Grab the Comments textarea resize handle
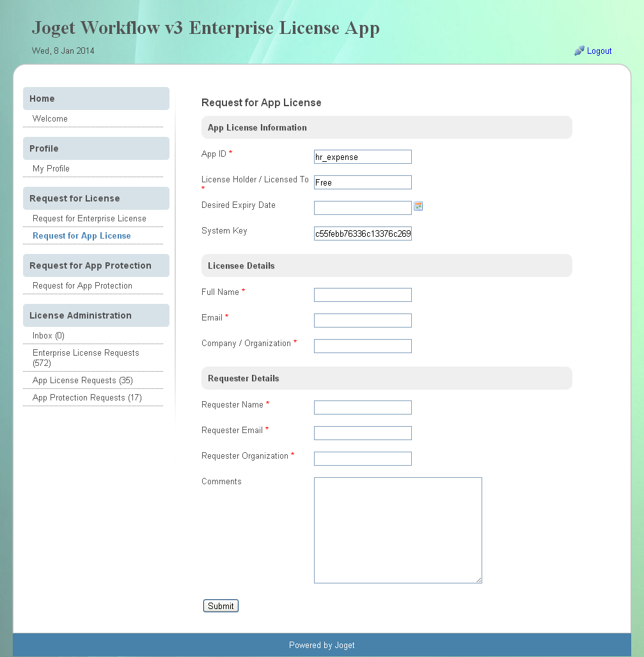Image resolution: width=644 pixels, height=657 pixels. (x=478, y=580)
